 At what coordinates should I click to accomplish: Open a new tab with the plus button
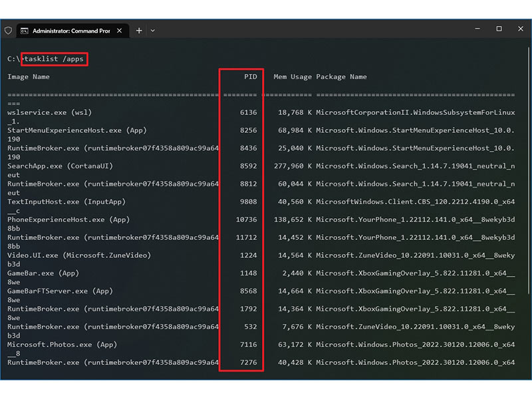click(x=139, y=31)
